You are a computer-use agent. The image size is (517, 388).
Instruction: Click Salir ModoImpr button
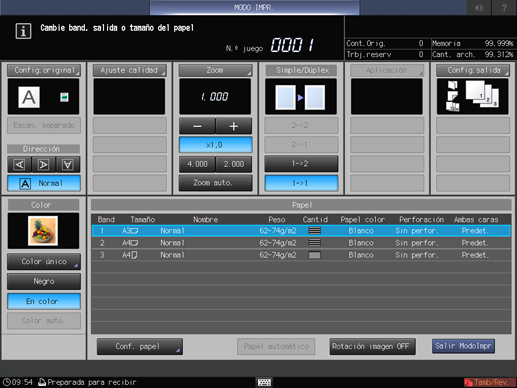tap(463, 346)
